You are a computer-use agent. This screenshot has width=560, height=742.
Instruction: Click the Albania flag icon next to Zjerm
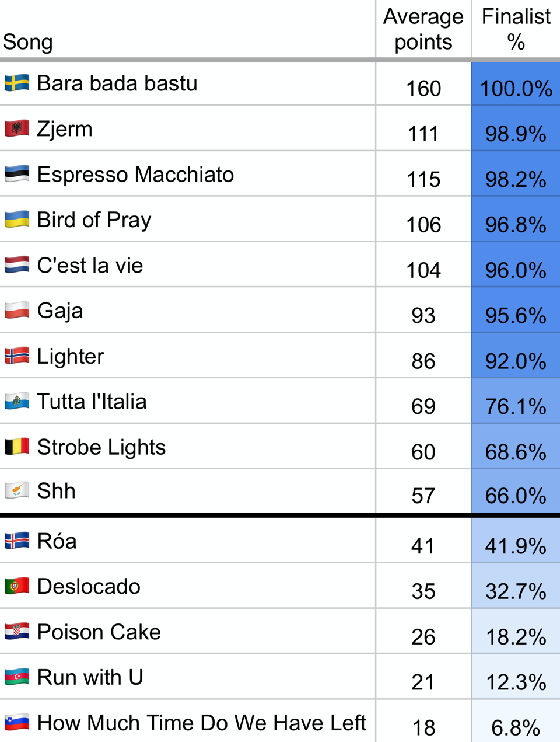(17, 128)
